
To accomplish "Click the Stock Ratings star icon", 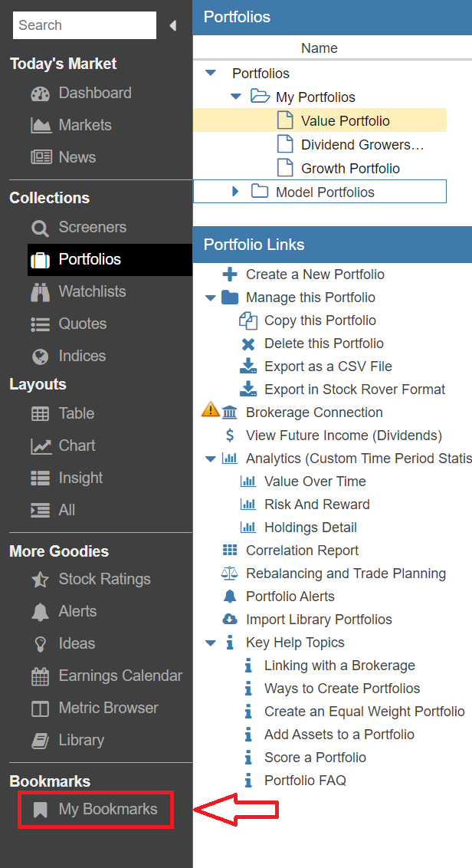I will 40,580.
